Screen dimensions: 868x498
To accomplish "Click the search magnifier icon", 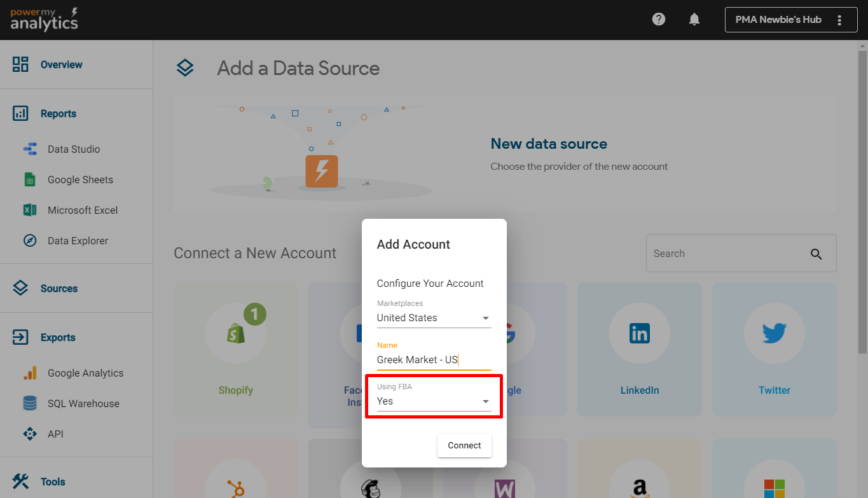I will [x=816, y=254].
